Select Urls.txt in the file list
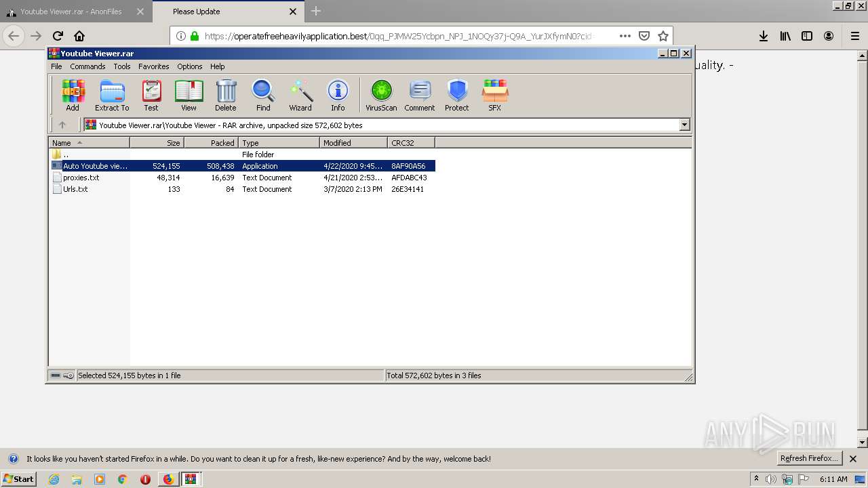Viewport: 868px width, 488px height. [x=243, y=189]
